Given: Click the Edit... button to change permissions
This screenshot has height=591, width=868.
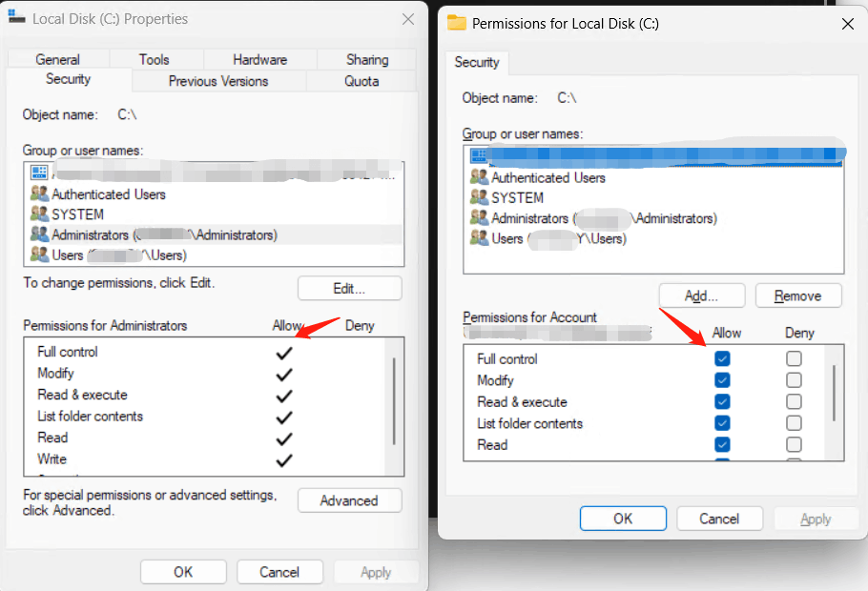Looking at the screenshot, I should pyautogui.click(x=349, y=288).
